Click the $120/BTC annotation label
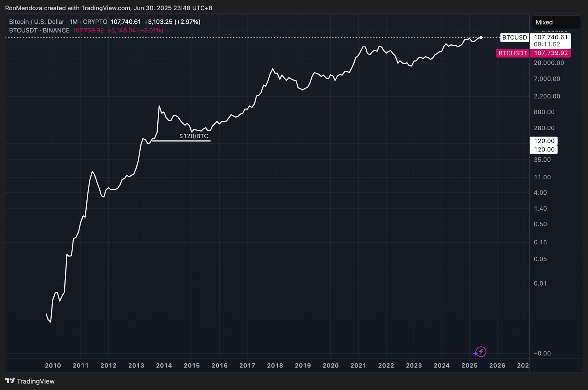 [193, 136]
